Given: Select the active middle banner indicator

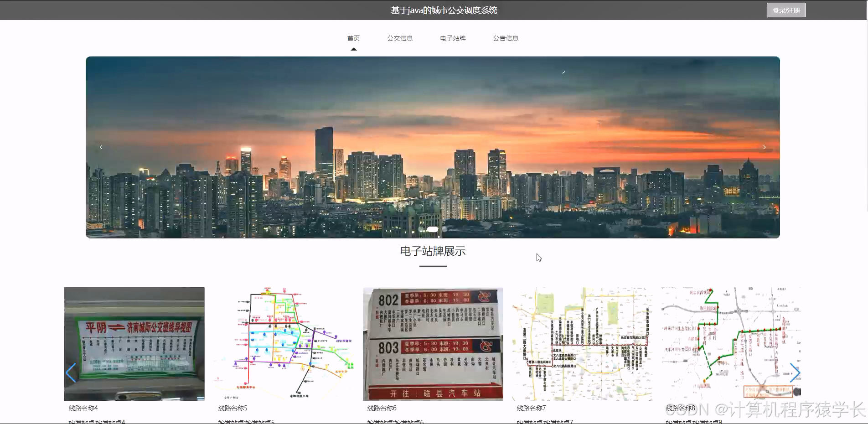Looking at the screenshot, I should pyautogui.click(x=433, y=229).
